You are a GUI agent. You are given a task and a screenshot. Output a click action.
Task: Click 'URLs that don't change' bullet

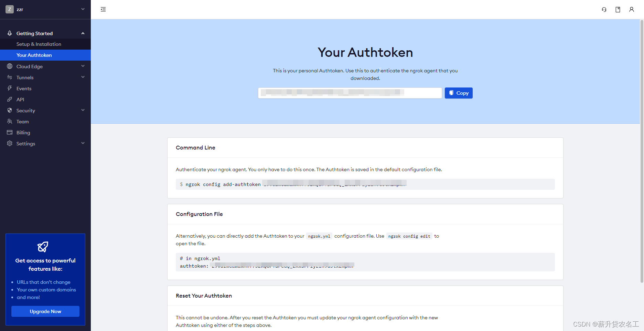coord(44,282)
